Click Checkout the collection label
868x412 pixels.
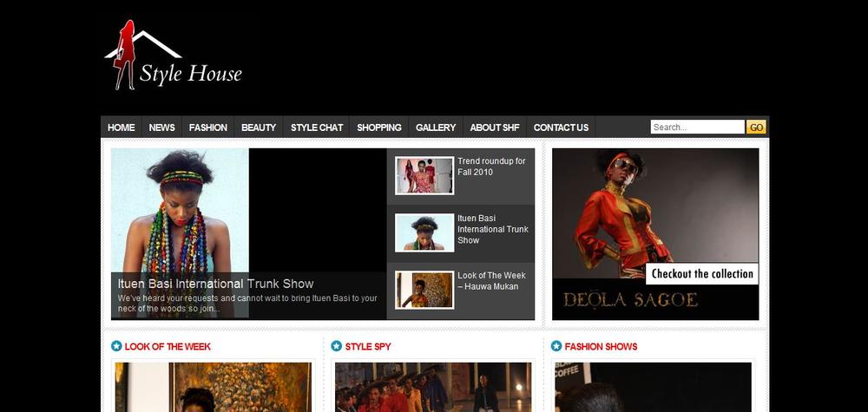pos(702,274)
